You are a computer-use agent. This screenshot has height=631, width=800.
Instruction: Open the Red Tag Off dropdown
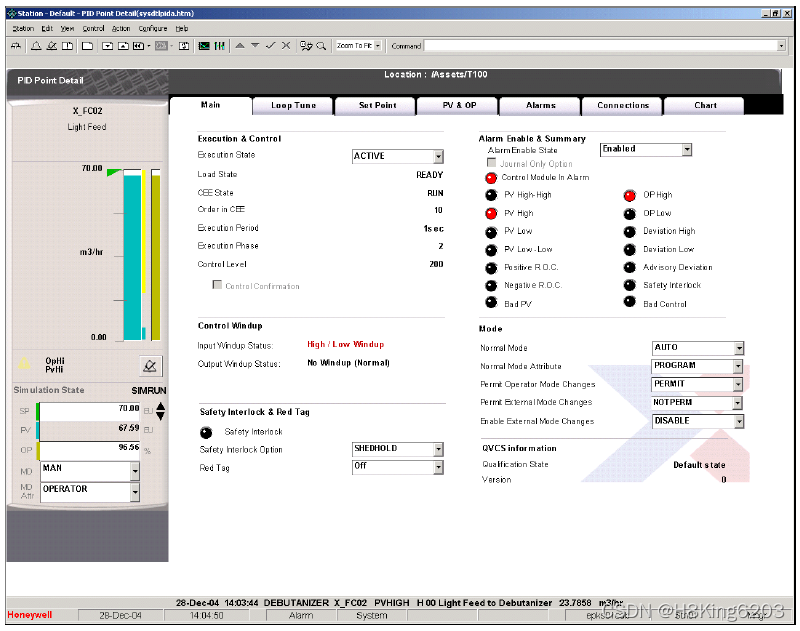397,467
